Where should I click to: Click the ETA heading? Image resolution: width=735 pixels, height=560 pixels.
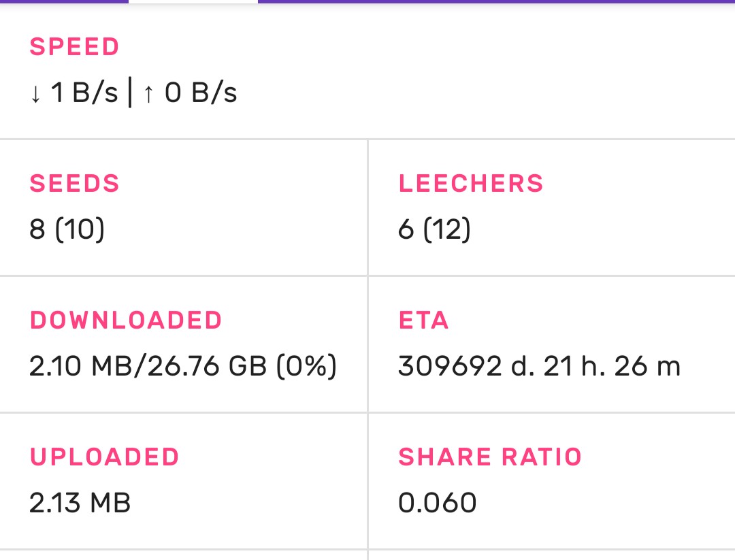tap(423, 320)
